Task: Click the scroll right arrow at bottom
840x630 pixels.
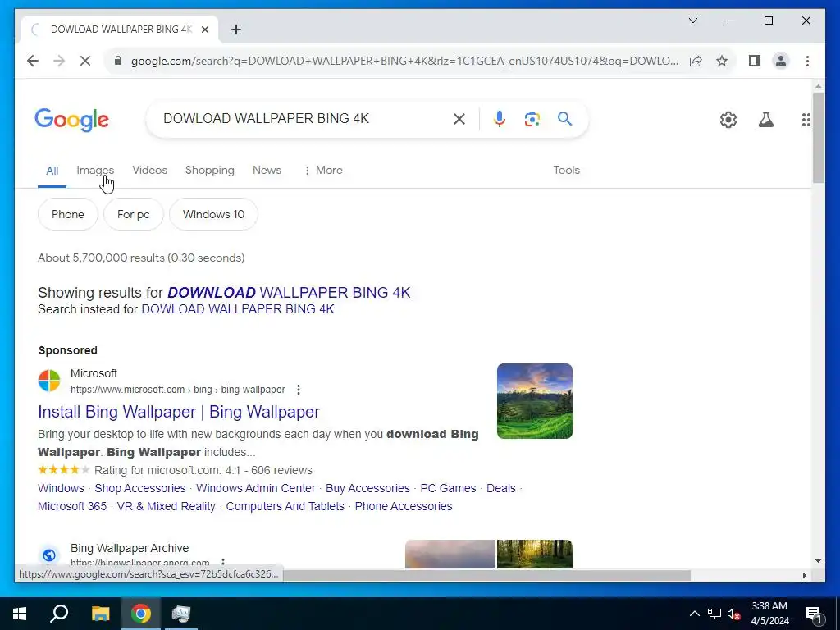Action: point(804,575)
